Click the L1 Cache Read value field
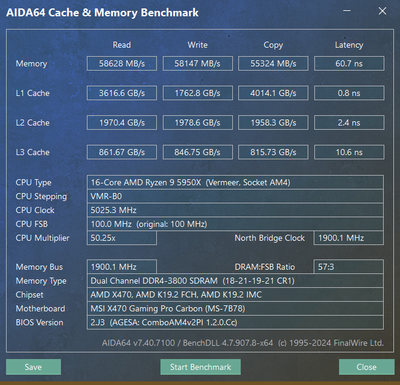The height and width of the screenshot is (385, 400). pyautogui.click(x=122, y=93)
